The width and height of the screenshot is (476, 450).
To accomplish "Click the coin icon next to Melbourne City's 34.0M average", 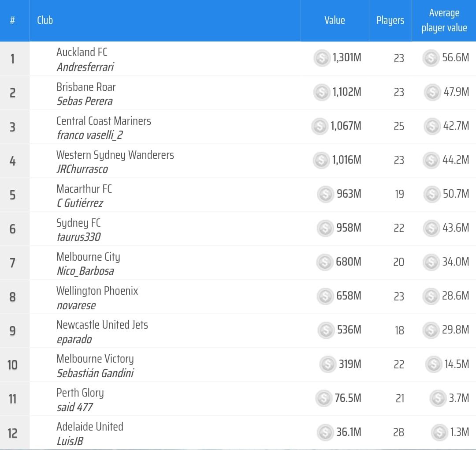I will pyautogui.click(x=431, y=262).
